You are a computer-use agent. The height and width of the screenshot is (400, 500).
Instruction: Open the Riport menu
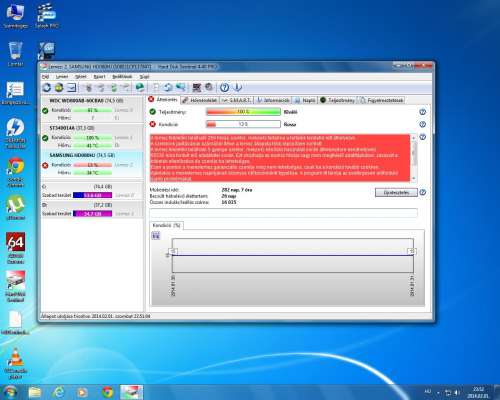point(99,77)
